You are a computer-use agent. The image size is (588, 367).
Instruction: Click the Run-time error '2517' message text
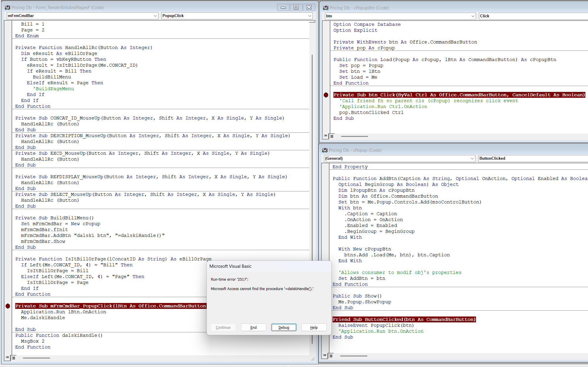tap(229, 280)
